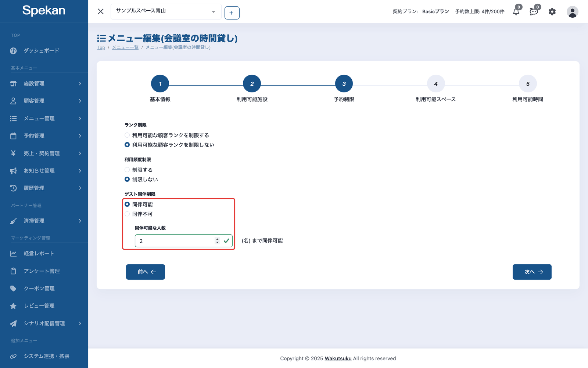Click the plus button to add space
The width and height of the screenshot is (588, 368).
pos(232,13)
